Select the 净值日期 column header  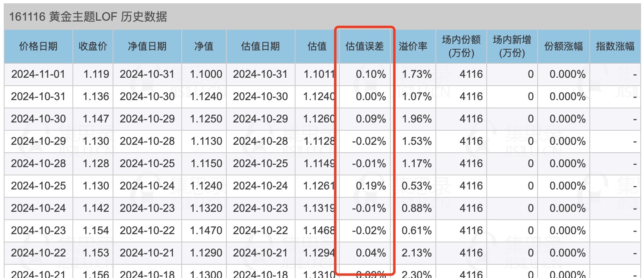click(x=147, y=46)
